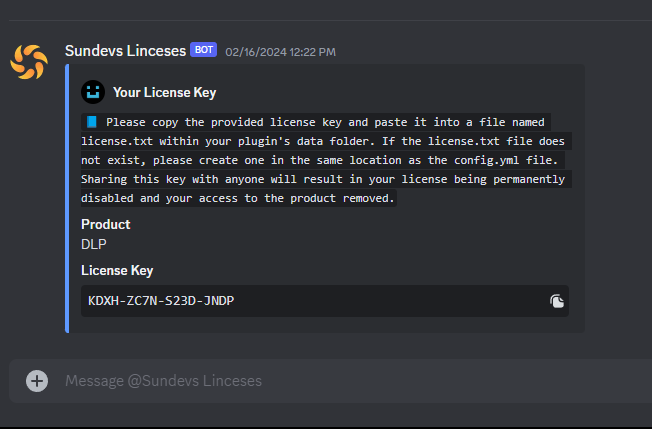Screen dimensions: 652x429
Task: Click the smiley face embed author icon
Action: point(93,92)
